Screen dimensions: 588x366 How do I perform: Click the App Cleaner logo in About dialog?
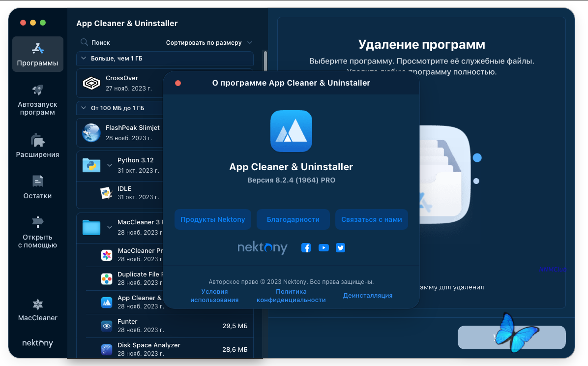pyautogui.click(x=291, y=131)
